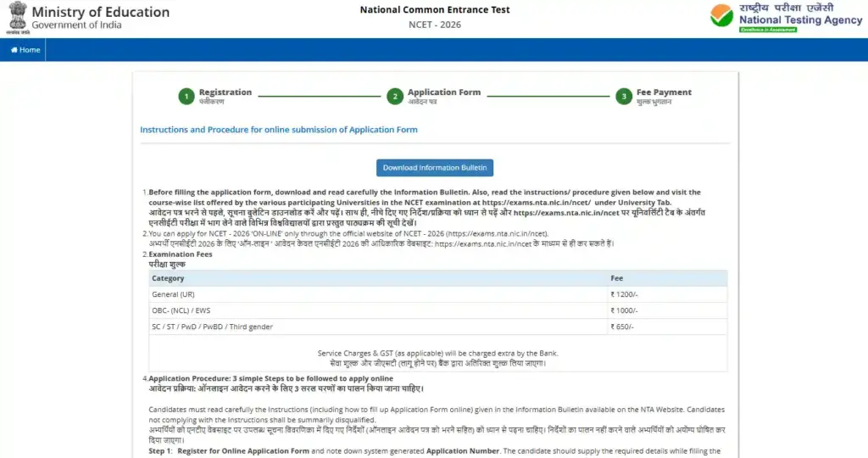Select the SC / ST / PwD category cell

click(212, 327)
